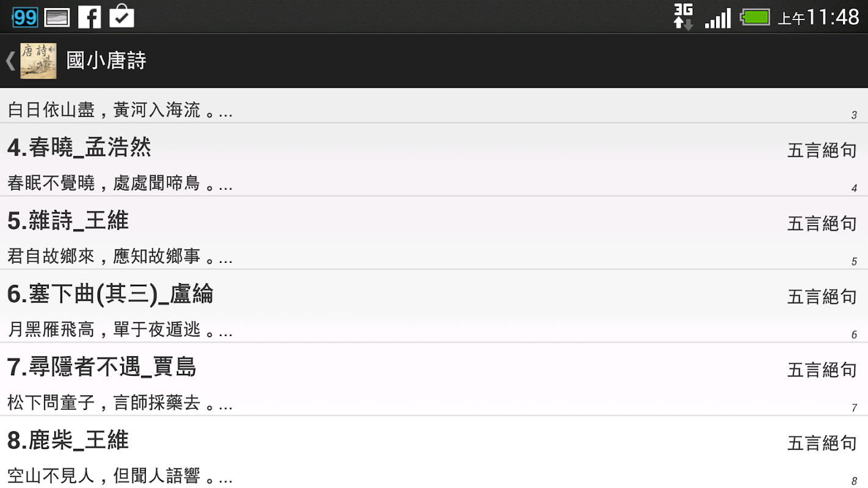The image size is (868, 488).
Task: Open poem 5.雜詩_王維
Action: (434, 232)
